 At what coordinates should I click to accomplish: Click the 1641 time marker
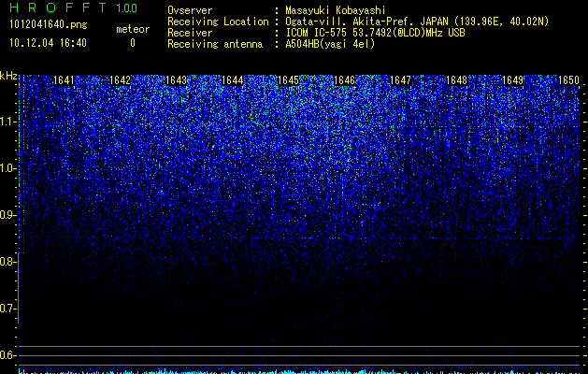click(64, 80)
